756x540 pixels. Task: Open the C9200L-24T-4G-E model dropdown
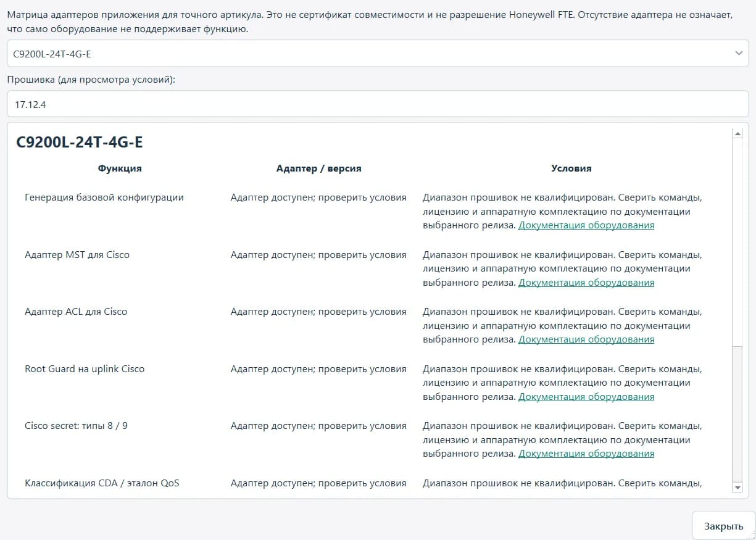click(378, 54)
